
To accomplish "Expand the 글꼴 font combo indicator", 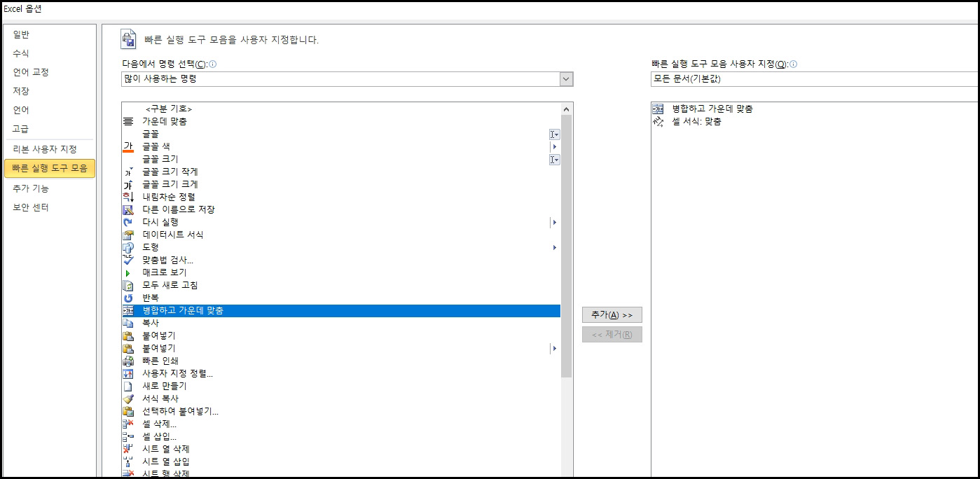I will [x=554, y=134].
